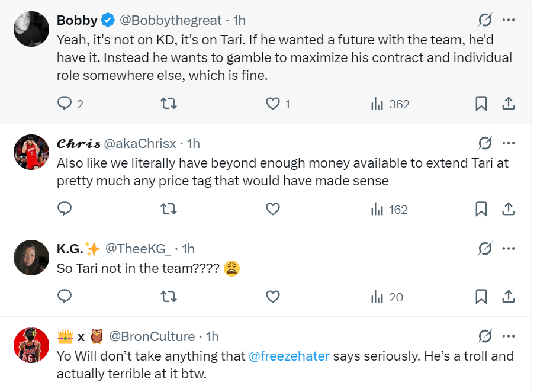Open @Bobbythegreat profile handle
Screen dimensions: 537x392
pos(170,20)
